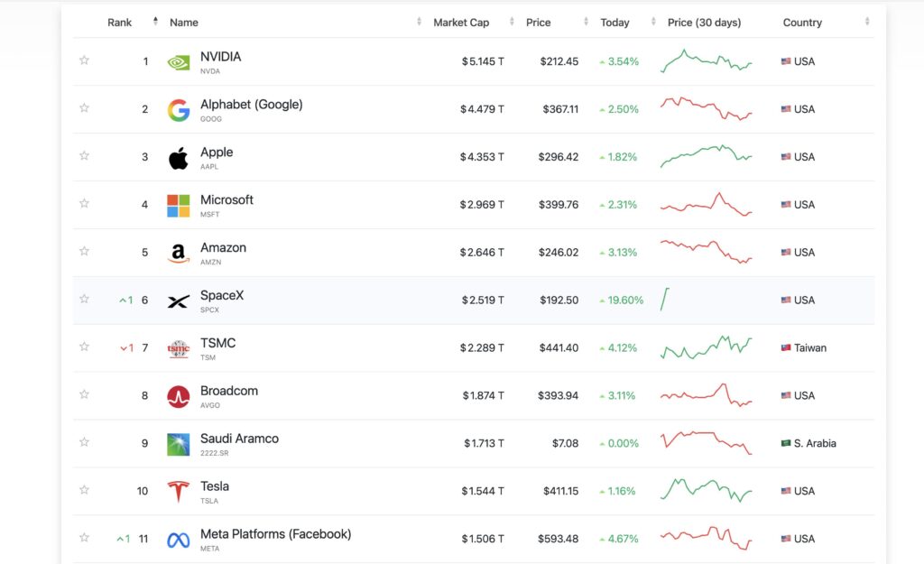Sort table using Name column arrows
The image size is (924, 564).
pos(419,22)
